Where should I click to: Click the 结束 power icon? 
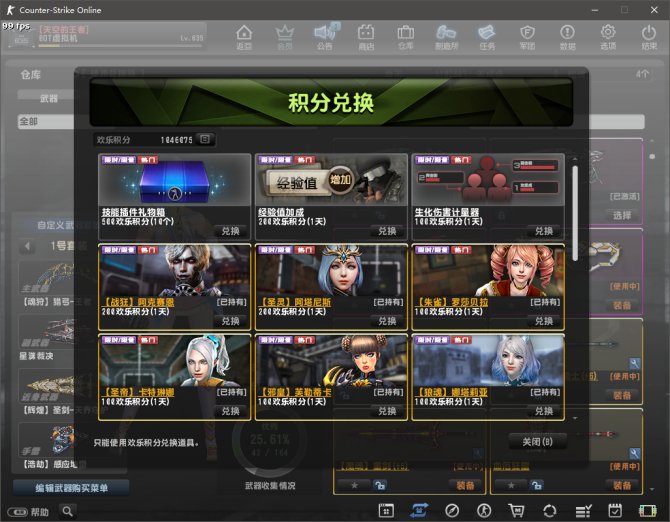(x=649, y=37)
